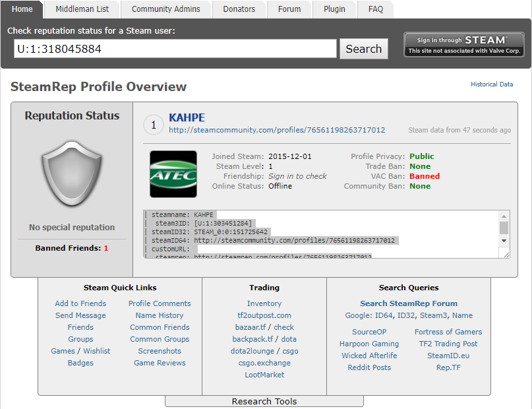This screenshot has width=532, height=409.
Task: Click the bazaar check link
Action: [283, 327]
